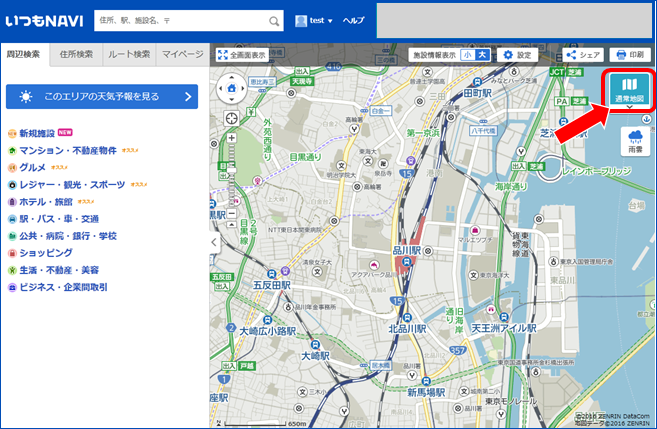Open 生活・不動産・美容 category
The image size is (657, 429).
point(59,270)
